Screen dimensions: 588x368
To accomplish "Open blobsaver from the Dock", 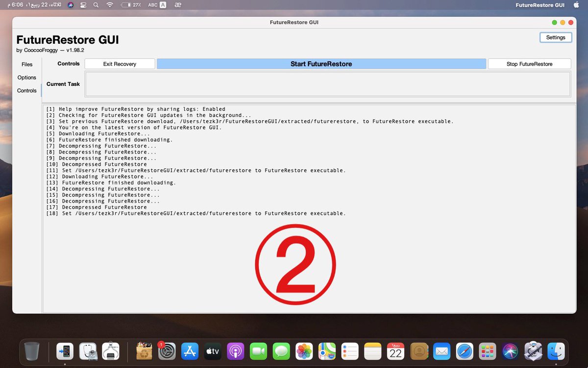I will (x=88, y=351).
